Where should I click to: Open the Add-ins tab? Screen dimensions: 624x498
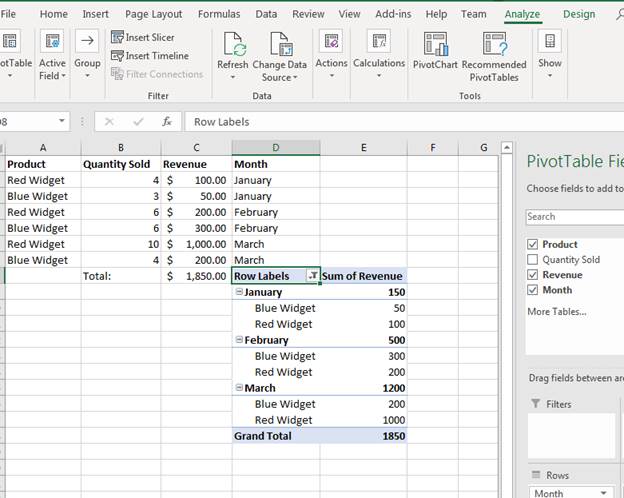[393, 14]
